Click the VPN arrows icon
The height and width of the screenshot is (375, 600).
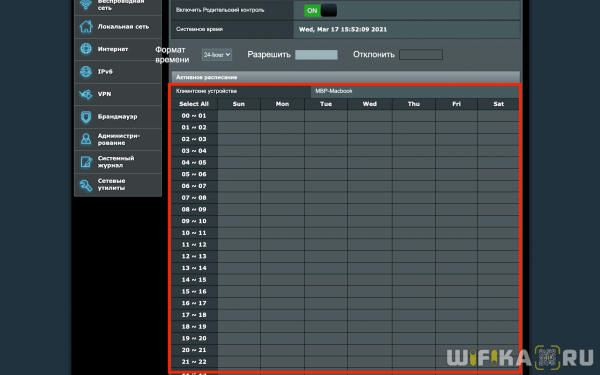pos(86,94)
